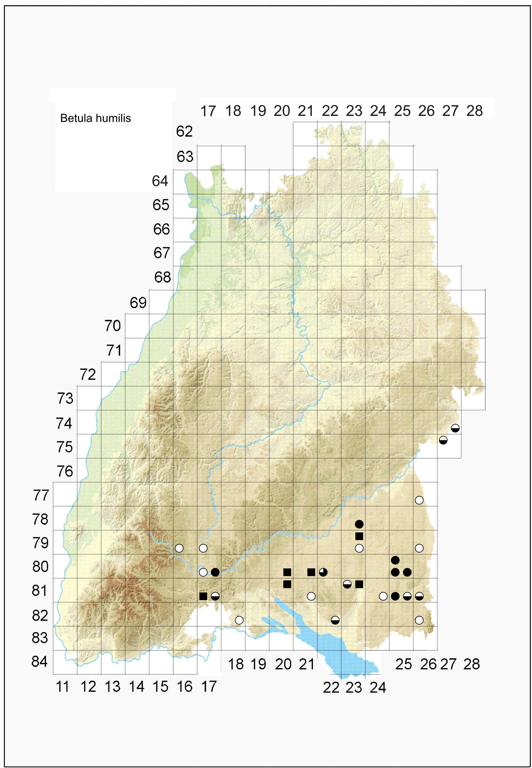Image resolution: width=532 pixels, height=768 pixels.
Task: Click the open circle in column 26, row 82
Action: (x=419, y=620)
